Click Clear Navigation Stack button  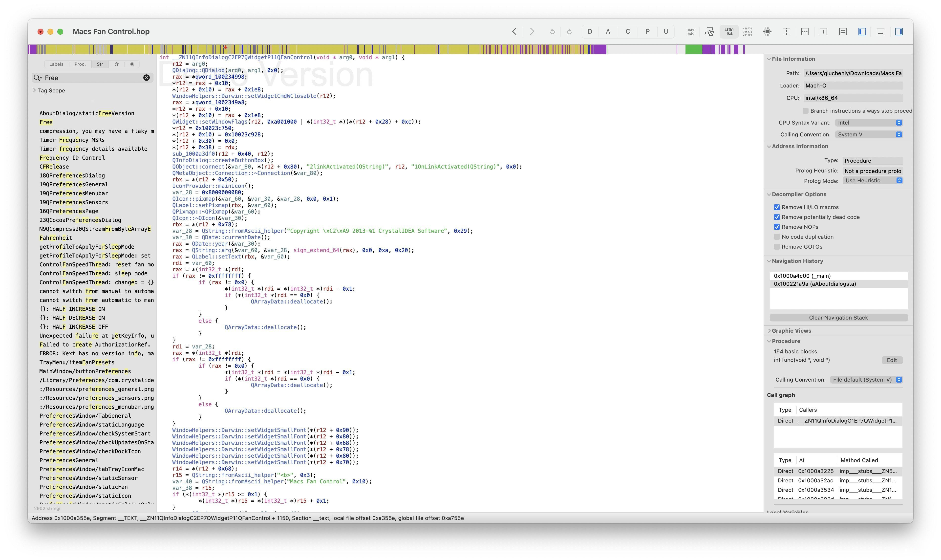838,318
